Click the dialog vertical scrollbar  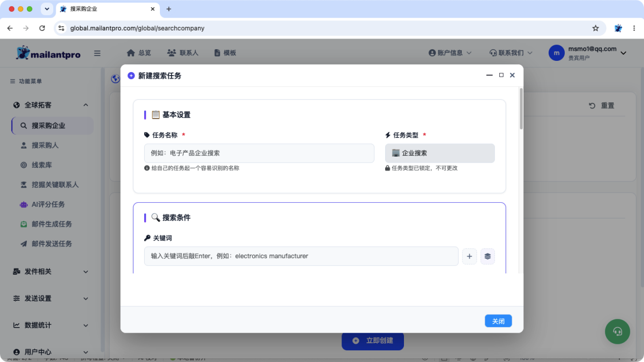[521, 109]
